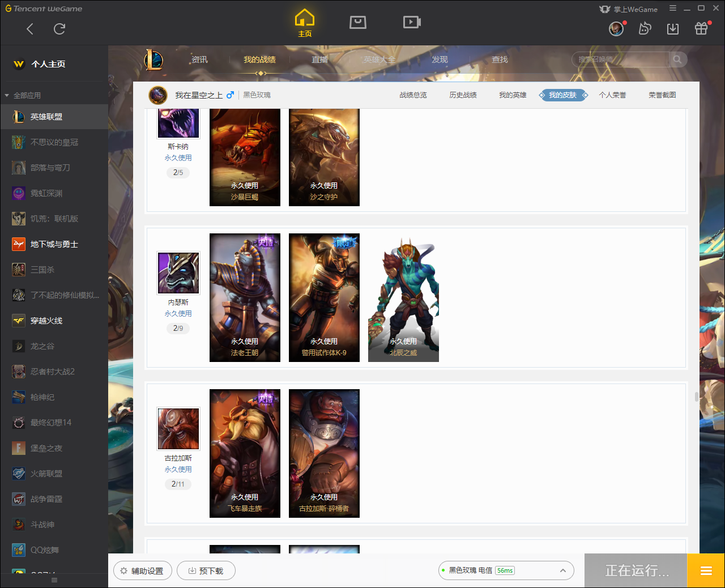The width and height of the screenshot is (725, 588).
Task: Open the 我的战绩 navigation tab
Action: (x=260, y=59)
